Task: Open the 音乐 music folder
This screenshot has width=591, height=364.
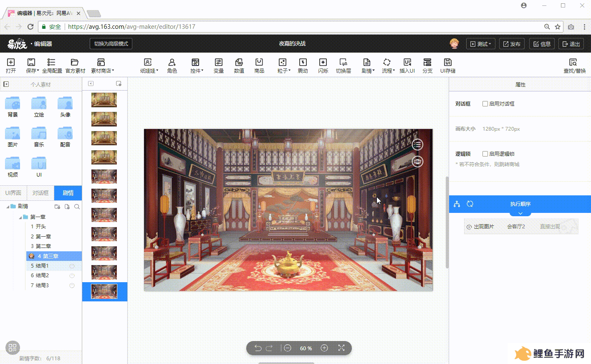Action: [39, 137]
